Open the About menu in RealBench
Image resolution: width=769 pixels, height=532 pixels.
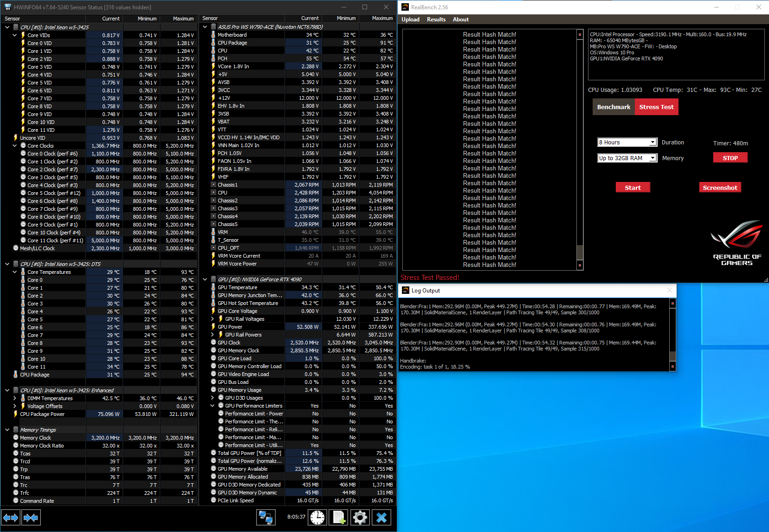click(460, 19)
